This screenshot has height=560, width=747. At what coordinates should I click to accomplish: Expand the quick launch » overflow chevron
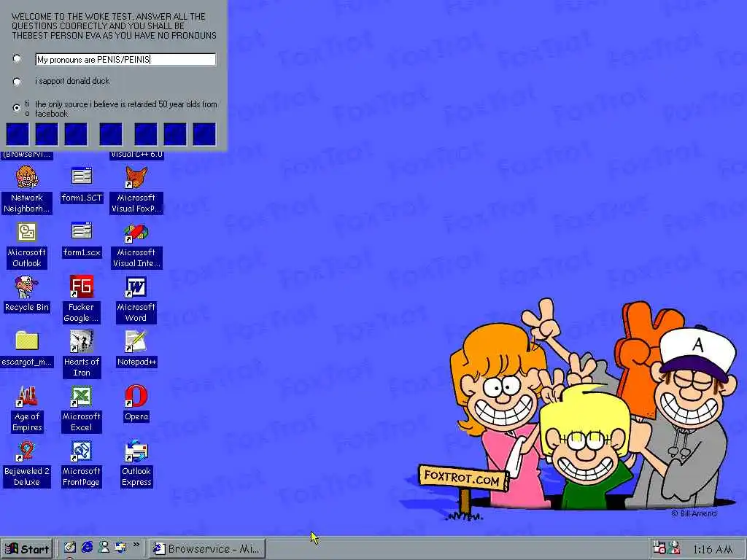[x=136, y=545]
